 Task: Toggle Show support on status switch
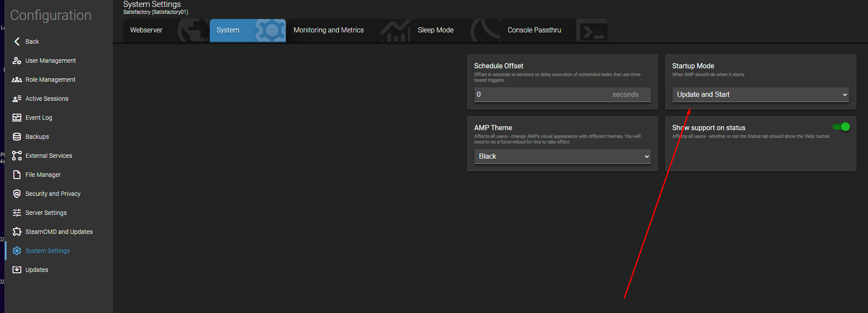coord(841,127)
